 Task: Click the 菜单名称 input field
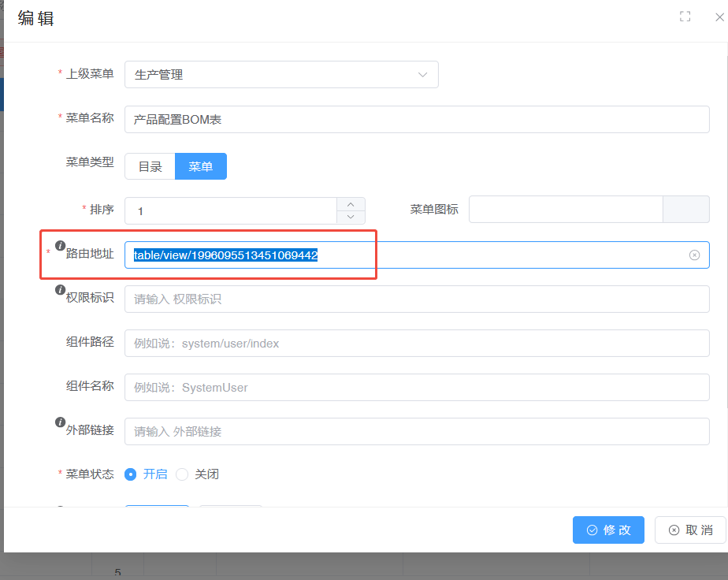[416, 119]
